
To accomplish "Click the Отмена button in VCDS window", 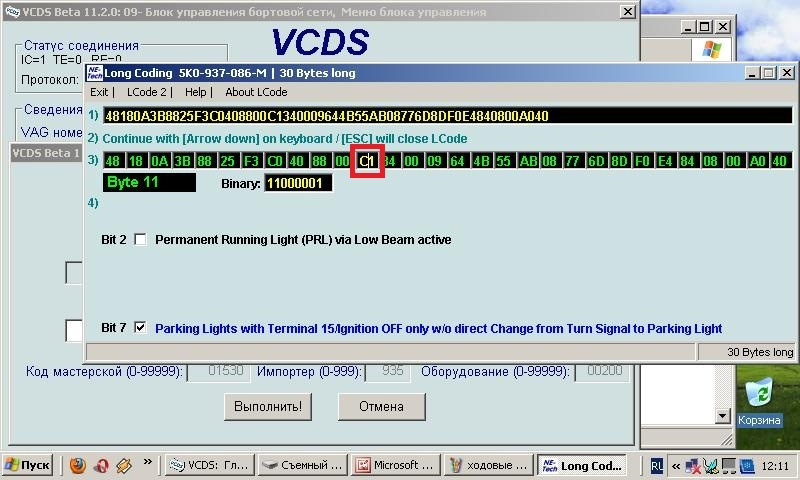I will click(382, 407).
